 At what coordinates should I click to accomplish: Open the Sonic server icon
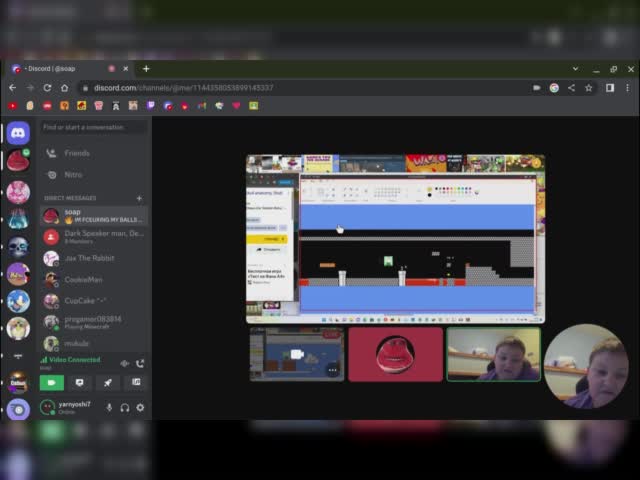pos(18,301)
